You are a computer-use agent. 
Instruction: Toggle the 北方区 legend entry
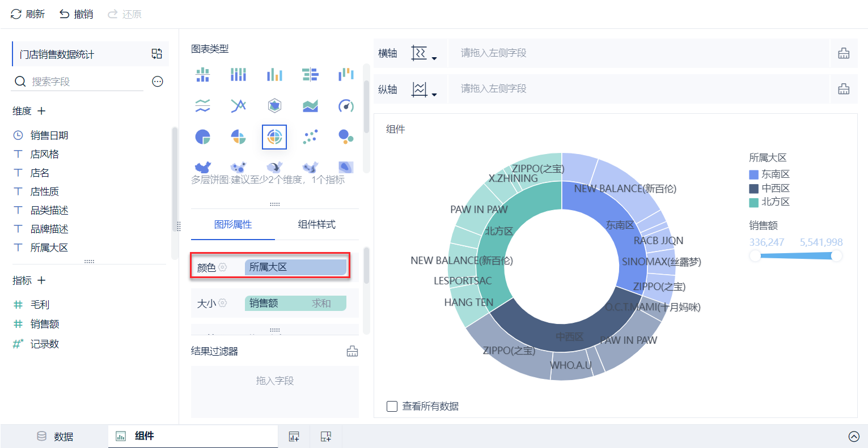coord(769,202)
